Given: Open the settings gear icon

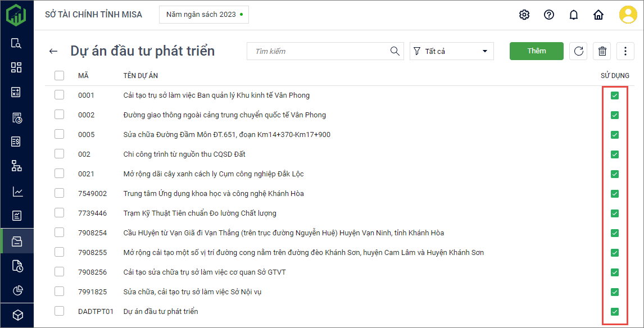Looking at the screenshot, I should pos(524,15).
